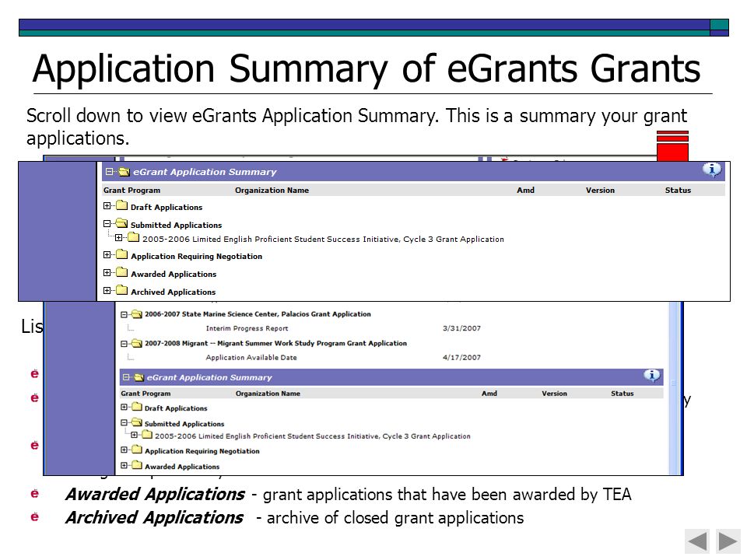The width and height of the screenshot is (747, 560).
Task: Select the Awarded Applications label in the enlarged panel
Action: click(174, 274)
